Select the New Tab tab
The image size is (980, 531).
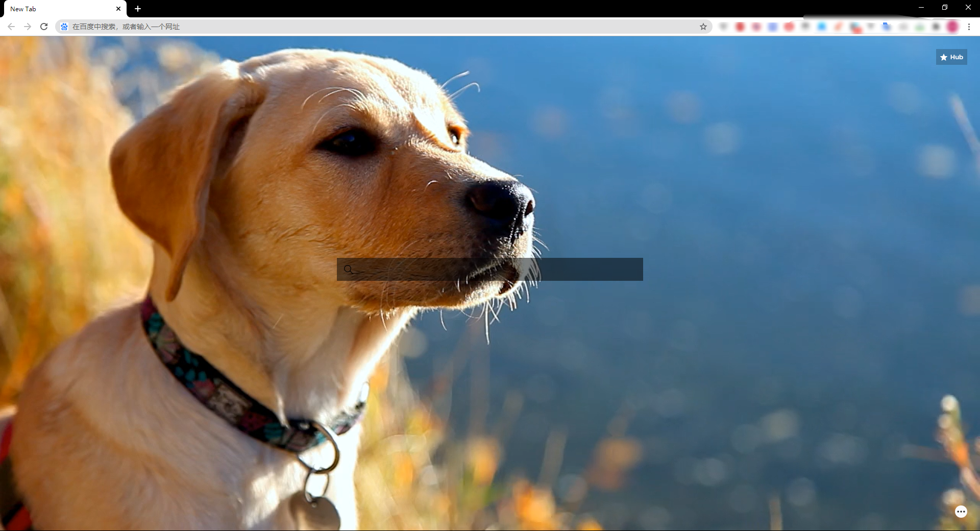tap(65, 9)
